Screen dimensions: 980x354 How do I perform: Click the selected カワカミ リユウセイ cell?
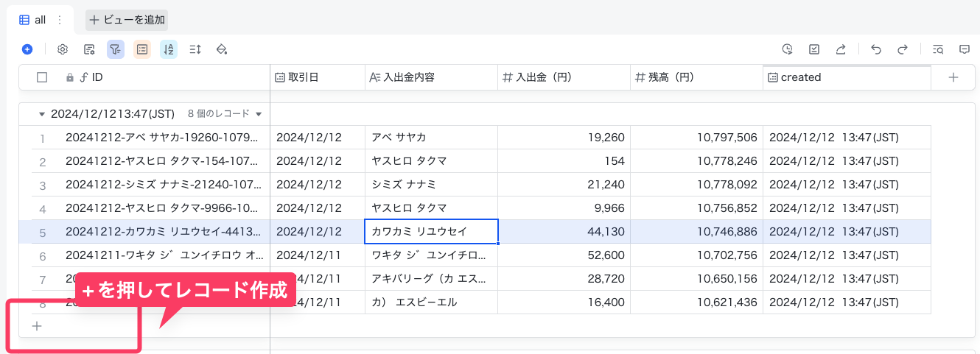(431, 232)
